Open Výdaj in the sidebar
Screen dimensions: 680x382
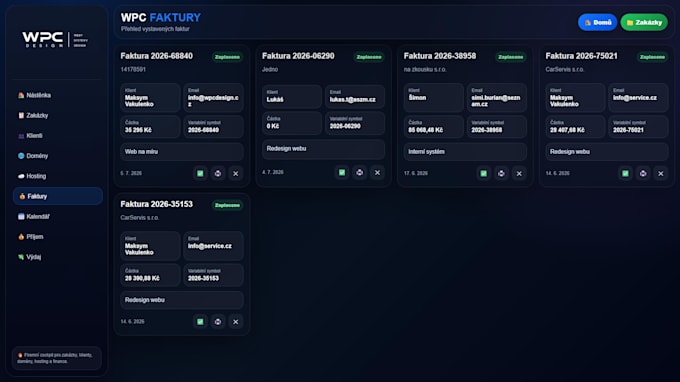pos(58,257)
